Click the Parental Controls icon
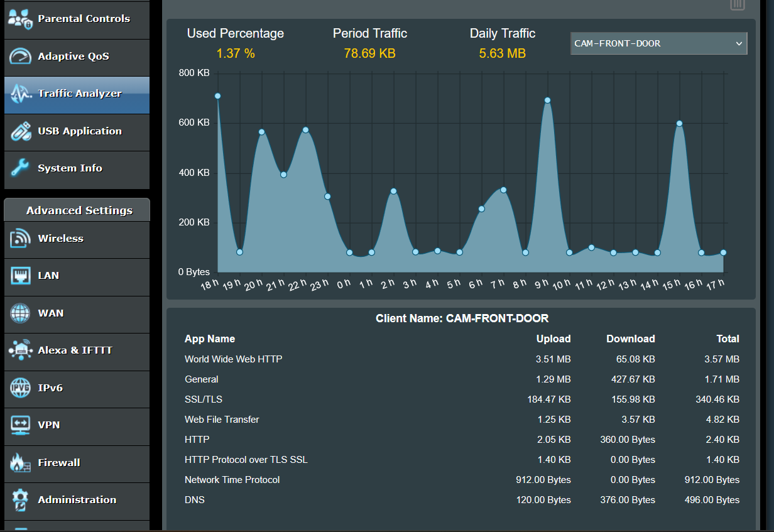Viewport: 774px width, 532px height. (20, 19)
